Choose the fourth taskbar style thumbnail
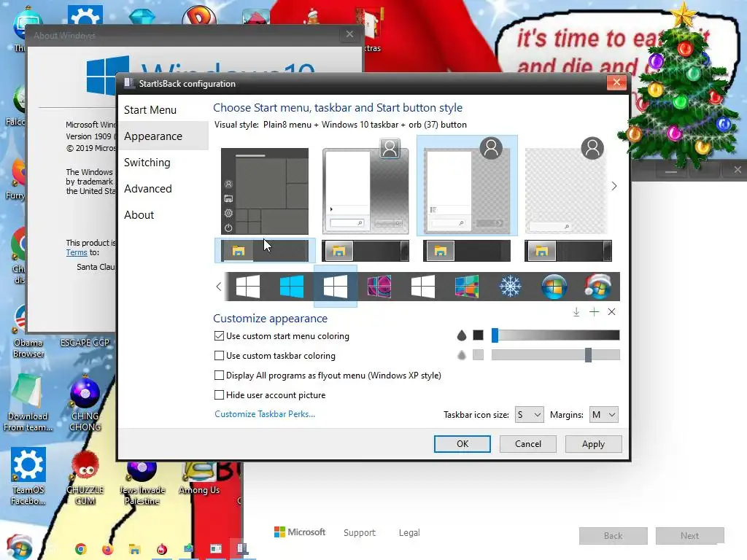Screen dimensions: 747x560 568,251
